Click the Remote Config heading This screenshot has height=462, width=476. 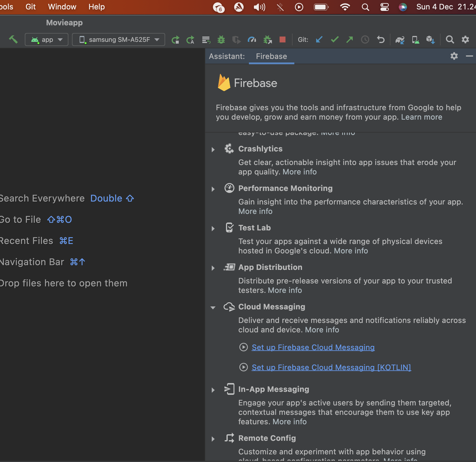click(x=267, y=438)
